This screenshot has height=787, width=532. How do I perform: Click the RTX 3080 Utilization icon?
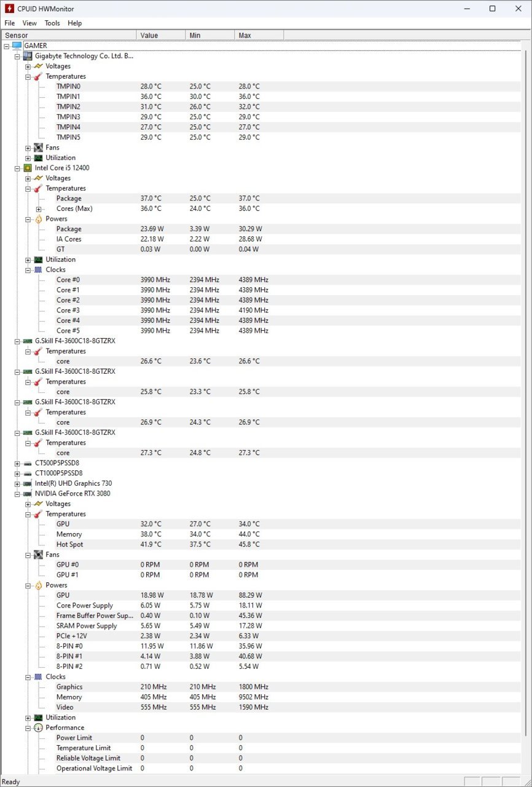pyautogui.click(x=38, y=718)
